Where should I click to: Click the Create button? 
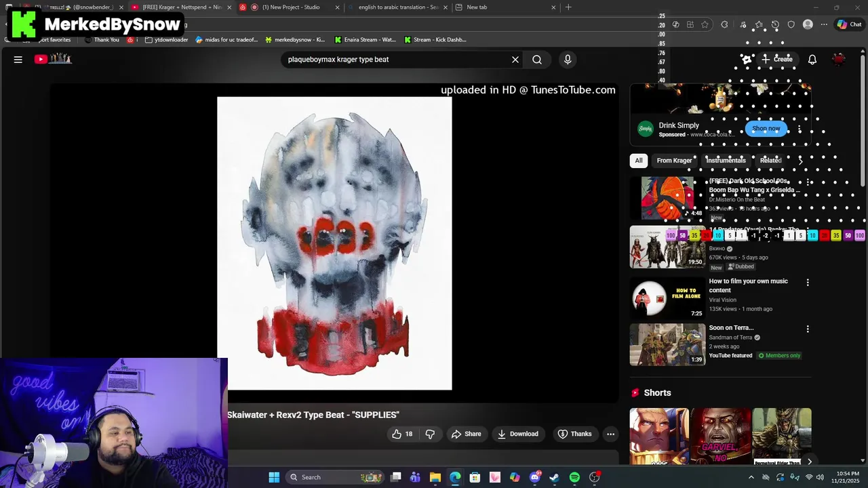(x=776, y=60)
